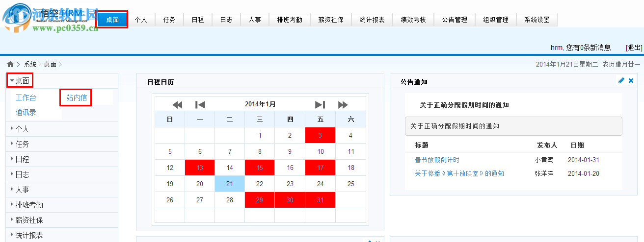Viewport: 644px width, 242px height.
Task: Go to previous month in calendar
Action: [x=200, y=104]
